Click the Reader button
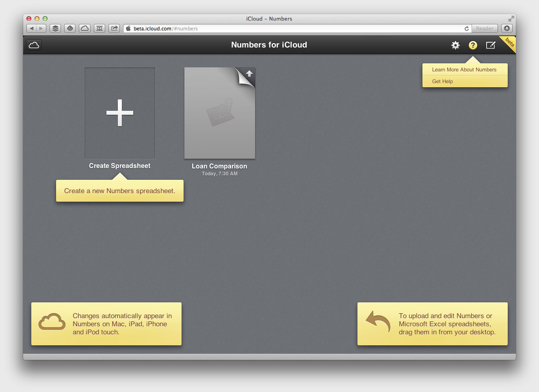 485,28
